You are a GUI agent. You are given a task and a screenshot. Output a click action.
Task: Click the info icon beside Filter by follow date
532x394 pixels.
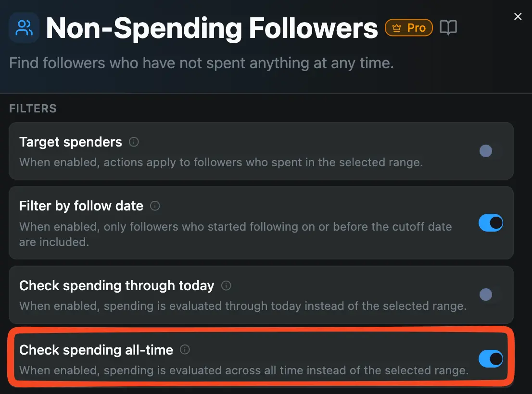(x=155, y=206)
